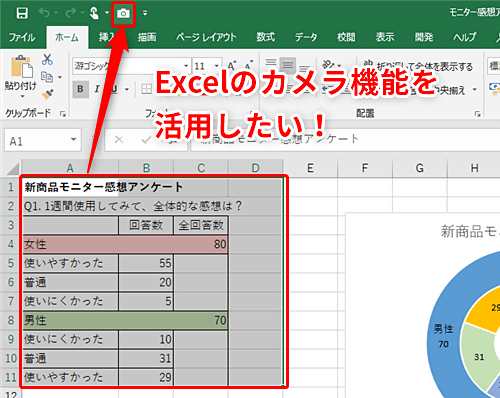Screen dimensions: 500x398
Task: Open the データ ribbon tab
Action: click(306, 37)
